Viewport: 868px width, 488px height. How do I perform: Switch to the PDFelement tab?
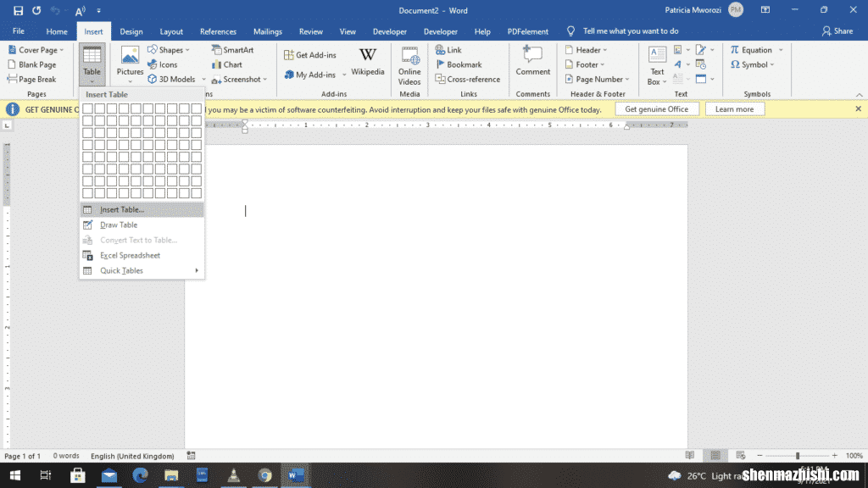click(527, 31)
